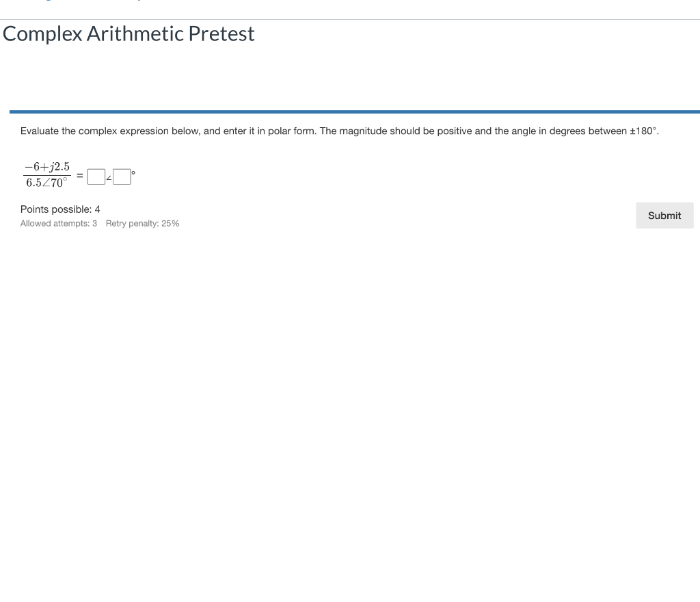Click the thin gray line below the heading
Image resolution: width=700 pixels, height=602 pixels.
click(350, 18)
